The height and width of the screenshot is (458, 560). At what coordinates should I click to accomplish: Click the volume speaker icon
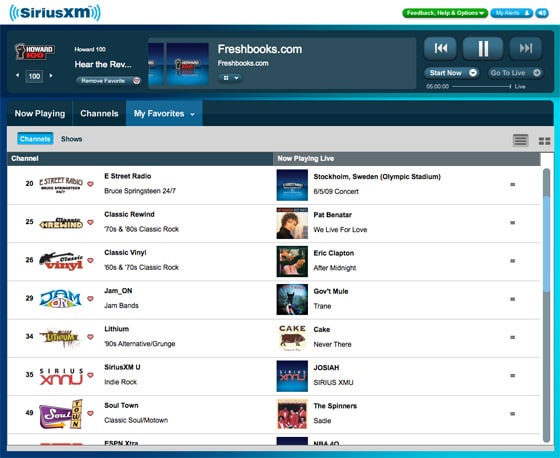tap(542, 13)
